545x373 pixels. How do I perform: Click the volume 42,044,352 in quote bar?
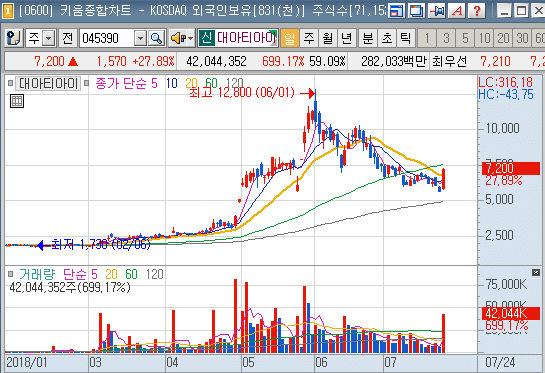click(x=216, y=62)
